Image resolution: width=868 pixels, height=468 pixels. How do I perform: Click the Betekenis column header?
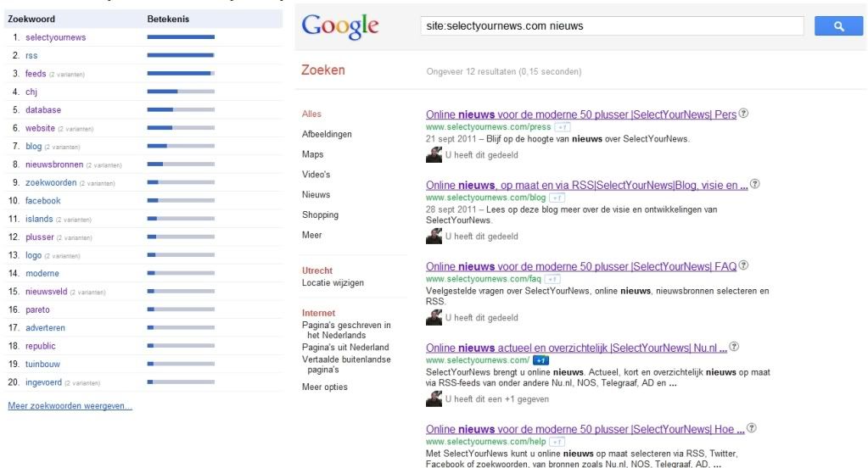pyautogui.click(x=168, y=19)
